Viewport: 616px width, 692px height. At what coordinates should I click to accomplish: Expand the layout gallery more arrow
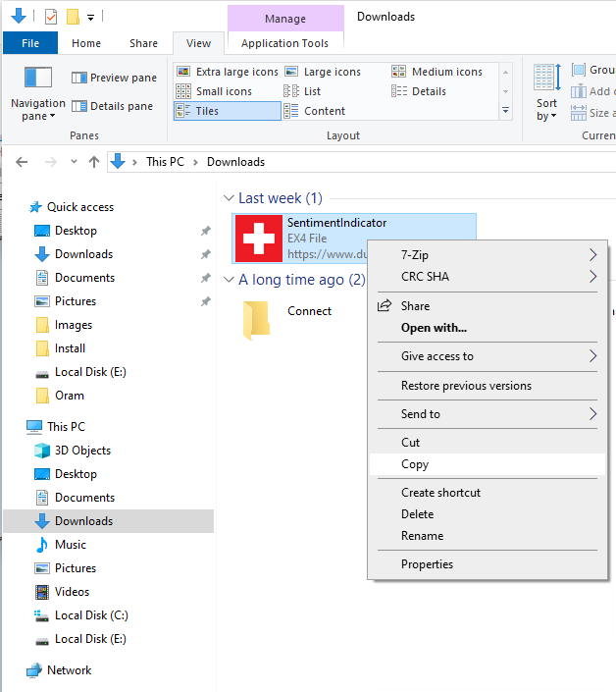click(506, 110)
